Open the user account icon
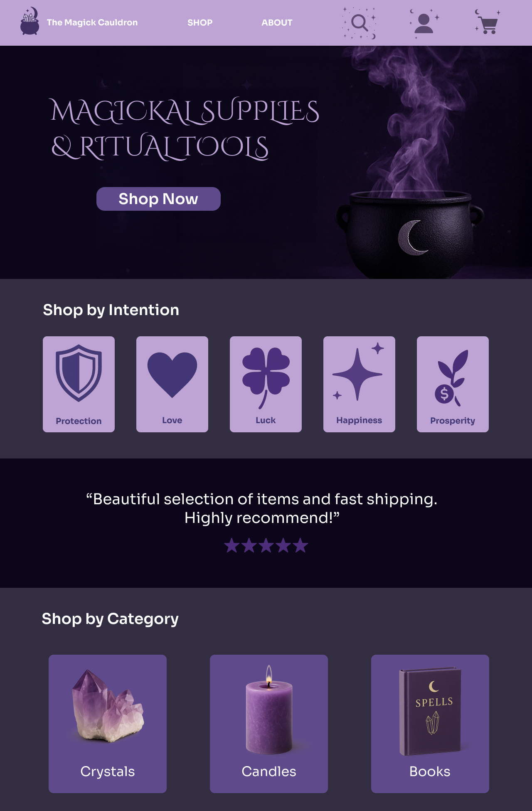The width and height of the screenshot is (532, 811). tap(424, 23)
